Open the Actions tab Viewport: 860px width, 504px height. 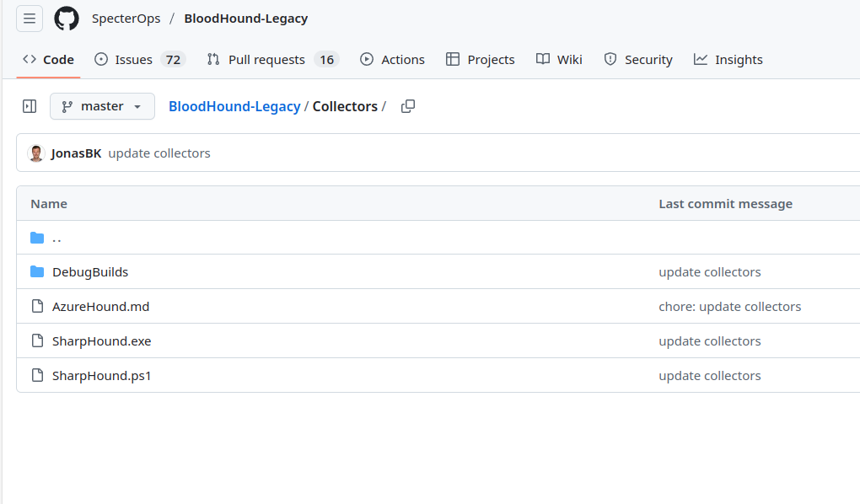point(392,60)
